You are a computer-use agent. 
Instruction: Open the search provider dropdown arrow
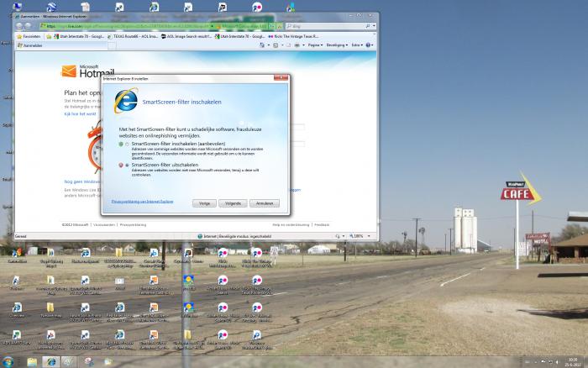[374, 26]
